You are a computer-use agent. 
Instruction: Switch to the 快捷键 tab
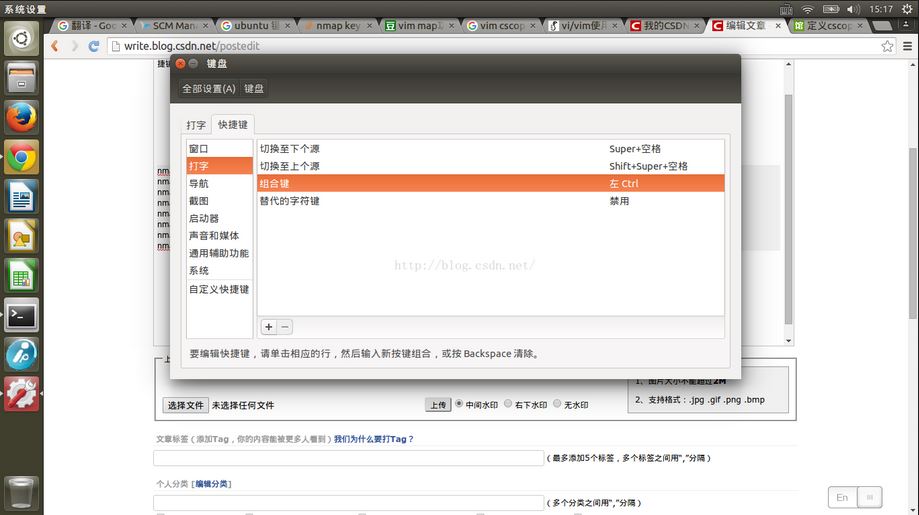[233, 124]
